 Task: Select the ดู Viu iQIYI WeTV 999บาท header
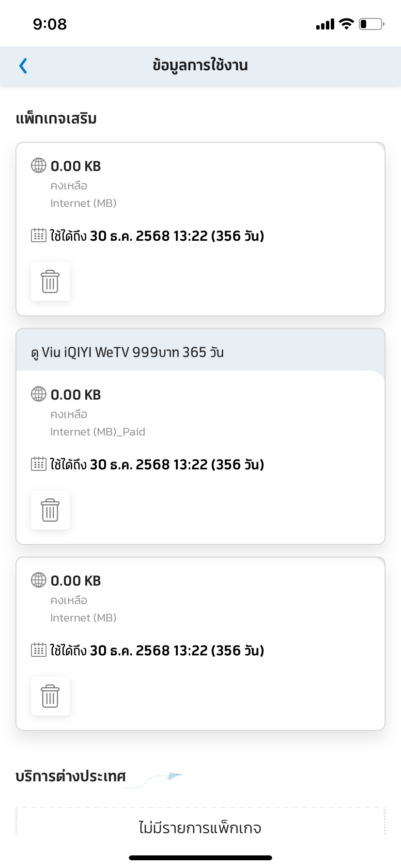click(x=200, y=350)
